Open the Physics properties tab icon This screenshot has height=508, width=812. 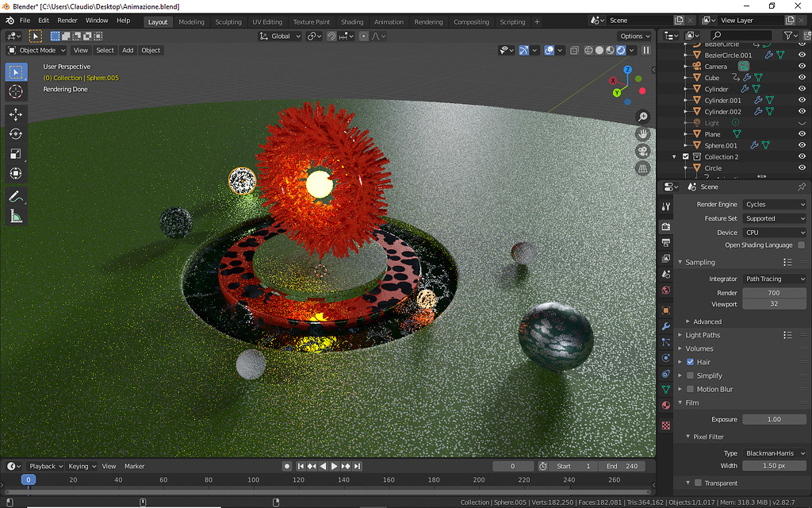[666, 358]
